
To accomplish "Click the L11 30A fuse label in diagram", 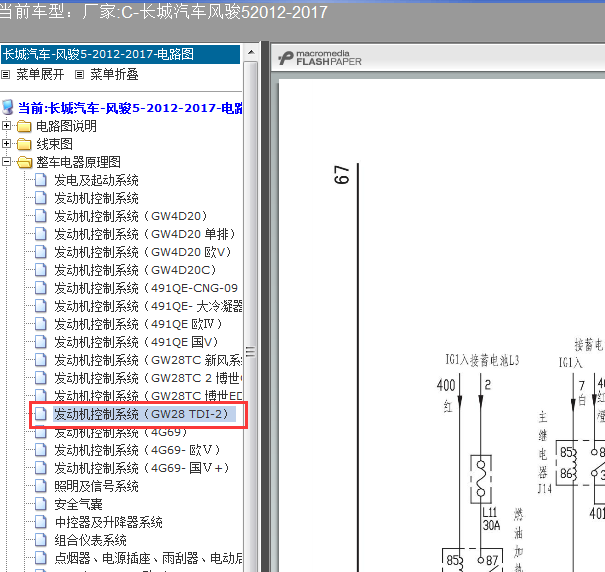I will click(491, 519).
